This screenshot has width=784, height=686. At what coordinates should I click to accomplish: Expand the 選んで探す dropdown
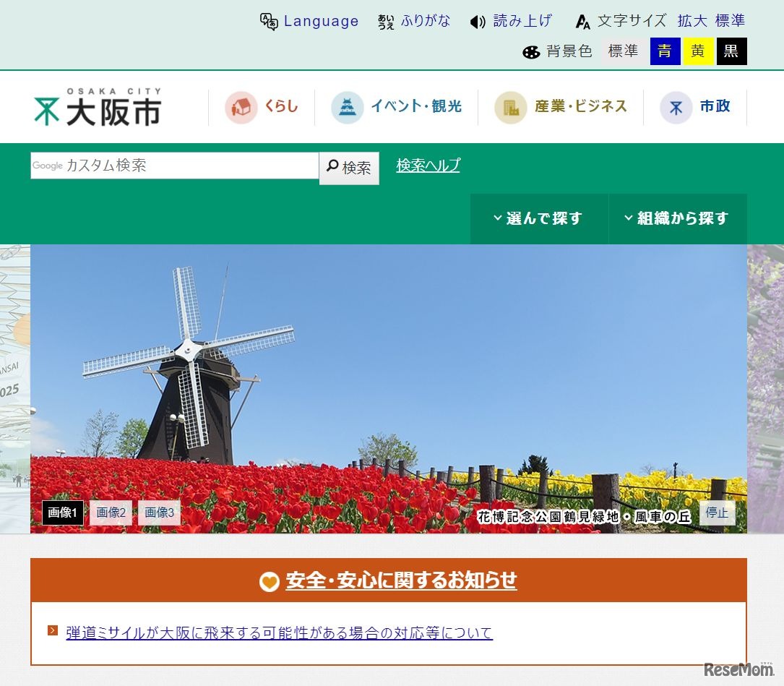coord(538,218)
